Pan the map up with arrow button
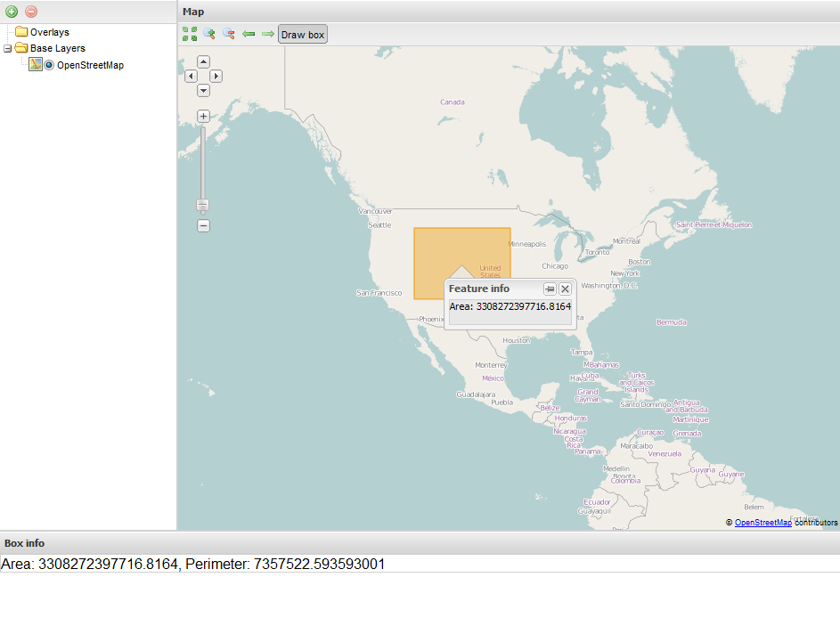Screen dimensions: 840x618 pyautogui.click(x=203, y=61)
